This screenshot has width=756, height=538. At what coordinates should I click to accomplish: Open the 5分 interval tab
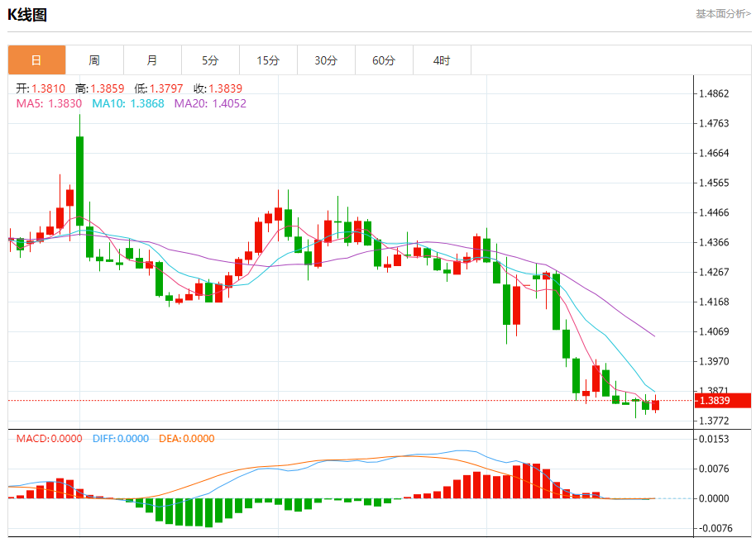210,60
